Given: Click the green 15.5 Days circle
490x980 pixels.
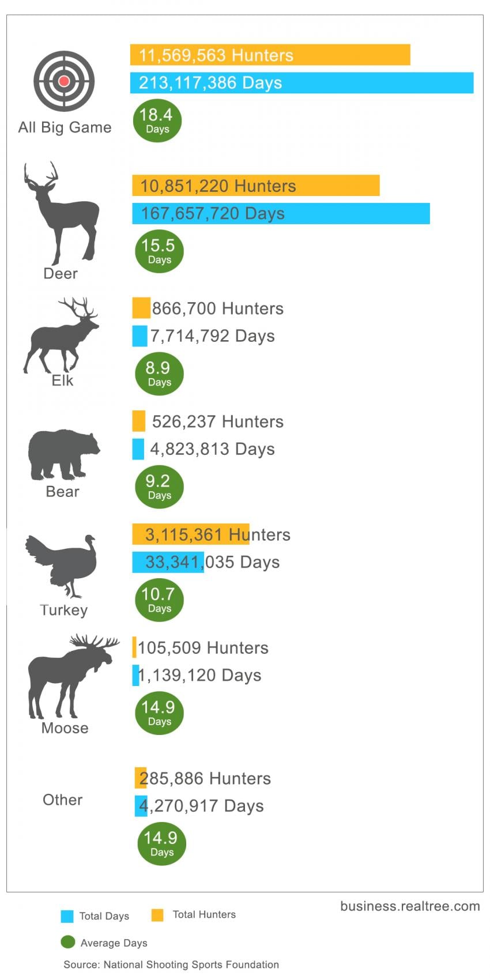Looking at the screenshot, I should 159,251.
